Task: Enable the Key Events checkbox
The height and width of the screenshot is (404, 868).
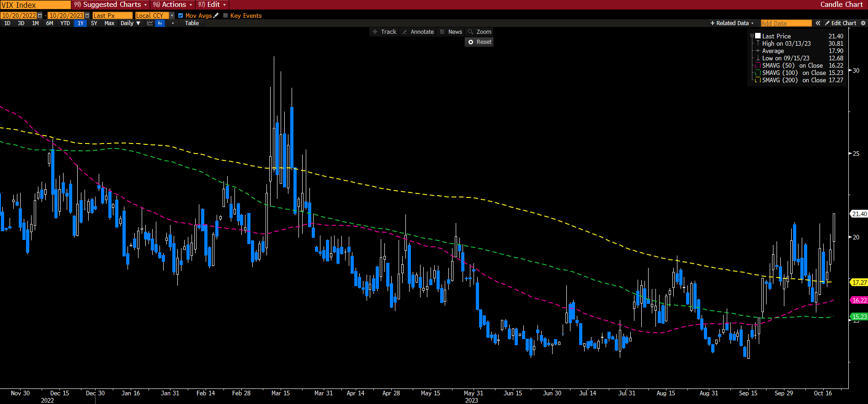Action: pos(225,16)
